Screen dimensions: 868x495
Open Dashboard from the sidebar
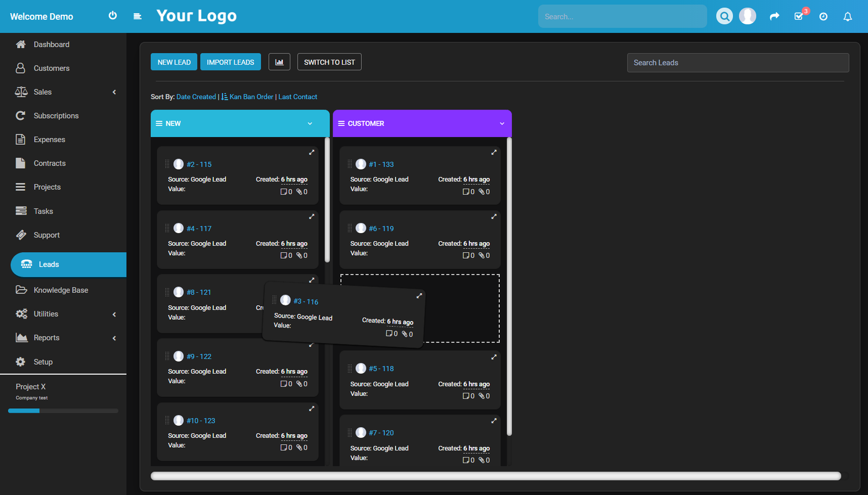(x=52, y=44)
